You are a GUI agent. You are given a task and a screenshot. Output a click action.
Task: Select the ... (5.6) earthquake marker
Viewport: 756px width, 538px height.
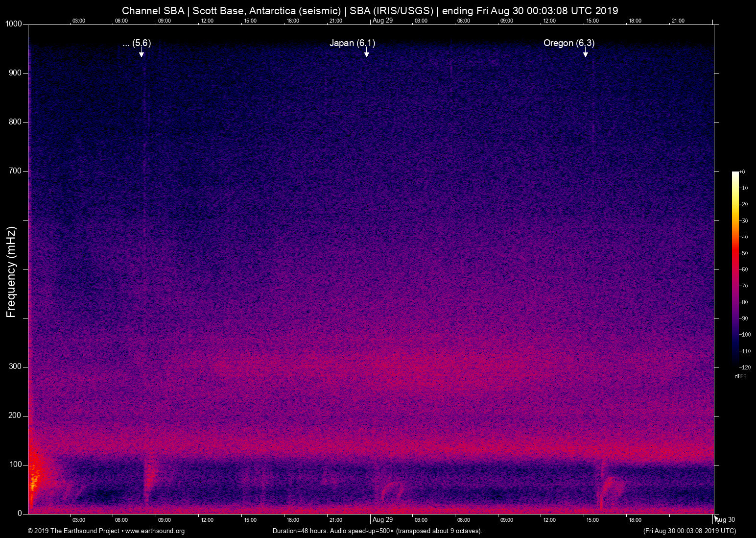click(136, 43)
